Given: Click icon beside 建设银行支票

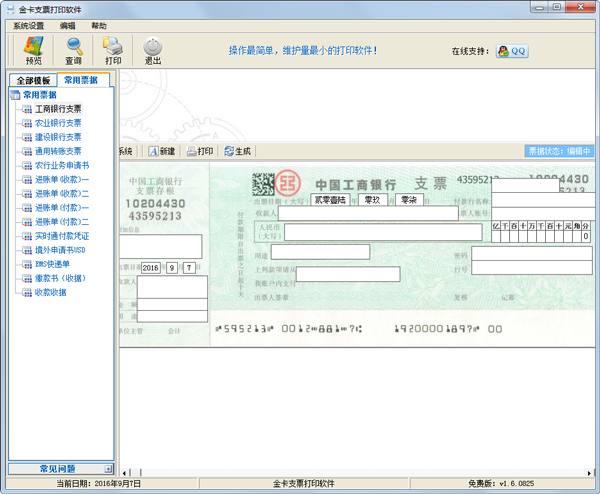Looking at the screenshot, I should click(27, 138).
